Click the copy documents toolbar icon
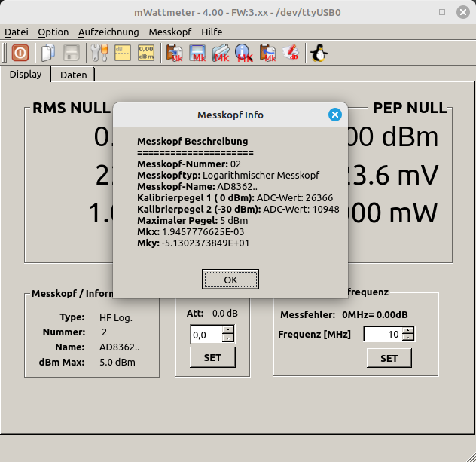Viewport: 476px width, 462px height. click(x=48, y=53)
